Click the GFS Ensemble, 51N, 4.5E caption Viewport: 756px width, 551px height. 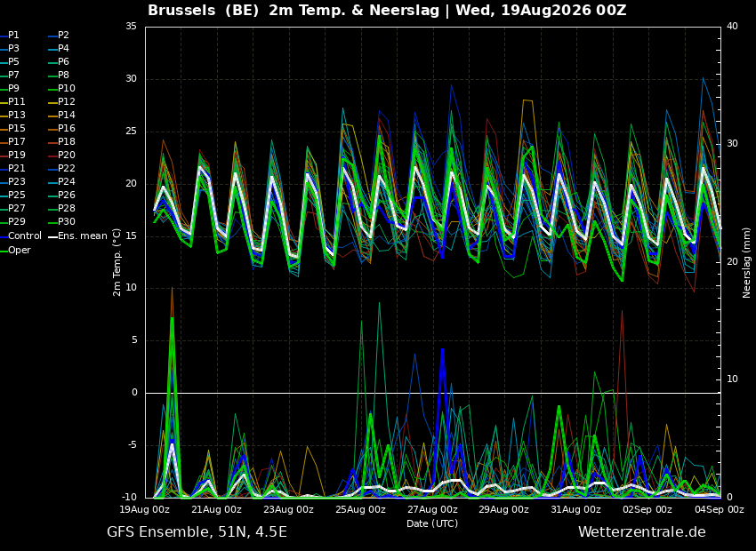[x=197, y=532]
